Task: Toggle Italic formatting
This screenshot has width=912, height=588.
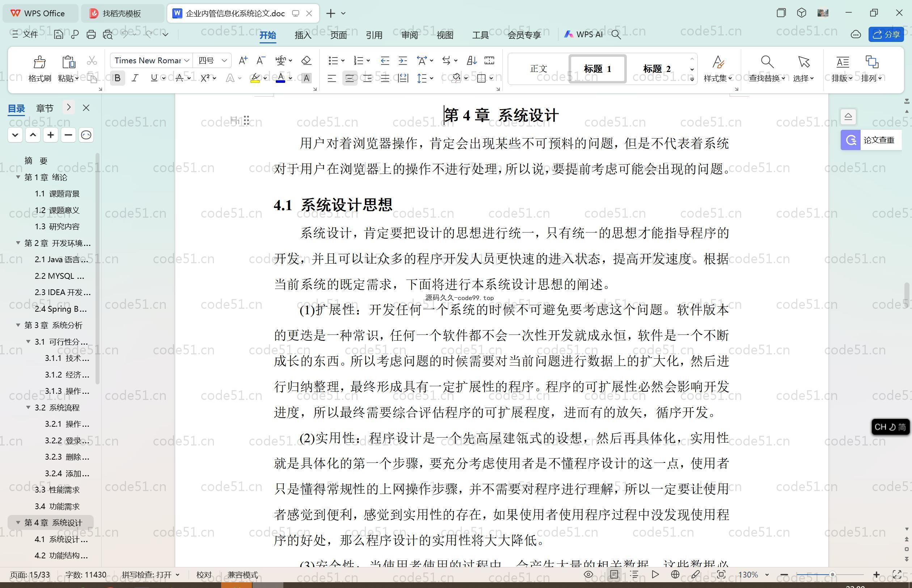Action: coord(135,78)
